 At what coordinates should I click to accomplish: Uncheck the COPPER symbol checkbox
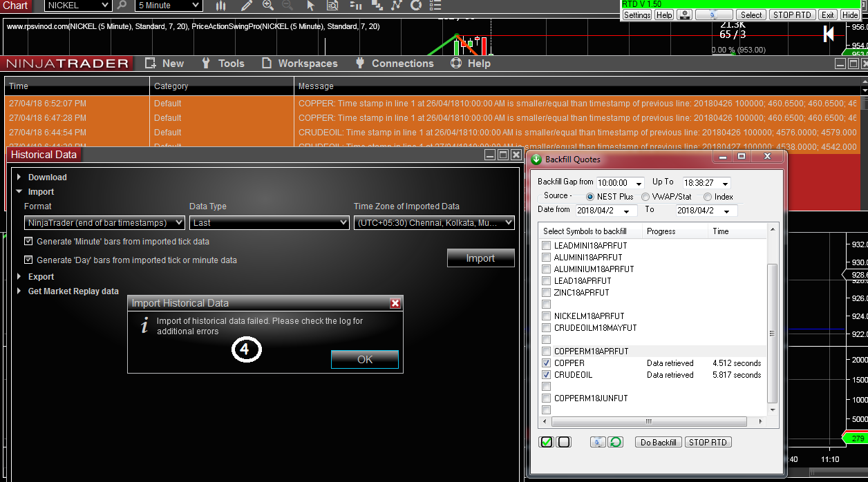pyautogui.click(x=547, y=363)
